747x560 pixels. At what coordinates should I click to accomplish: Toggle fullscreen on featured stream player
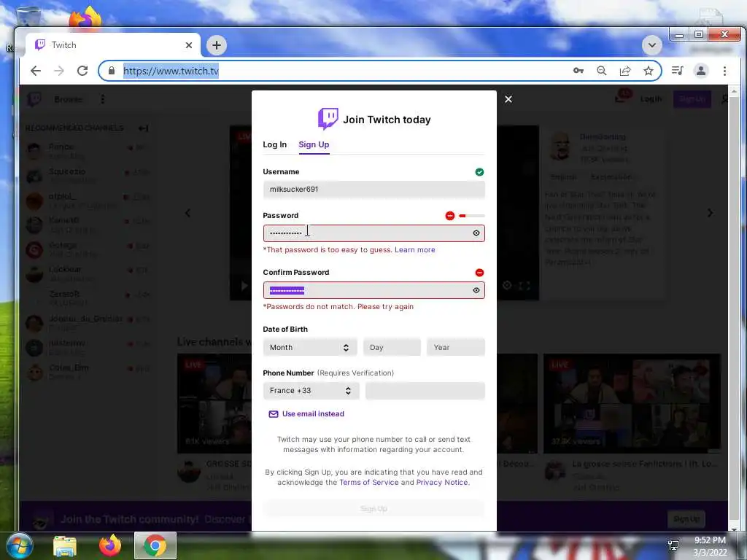tap(525, 286)
